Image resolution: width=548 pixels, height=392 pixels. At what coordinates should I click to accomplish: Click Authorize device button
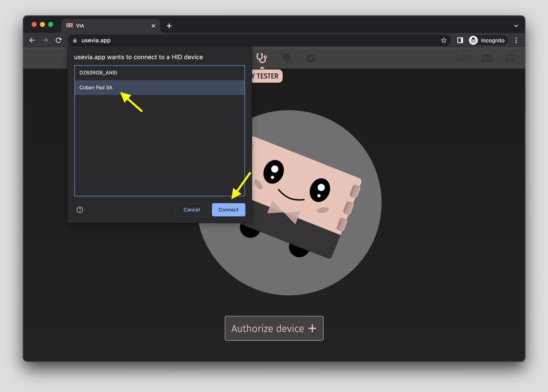[x=274, y=328]
